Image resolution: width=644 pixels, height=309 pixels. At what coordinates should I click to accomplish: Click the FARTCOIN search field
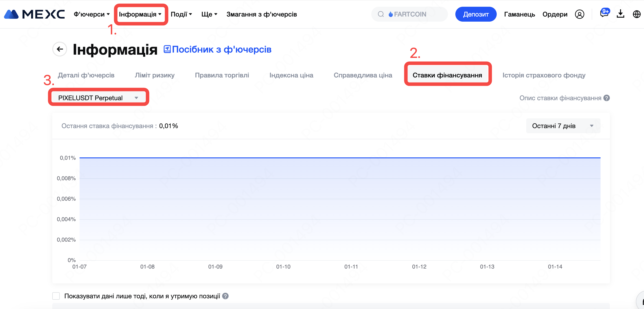click(x=410, y=14)
